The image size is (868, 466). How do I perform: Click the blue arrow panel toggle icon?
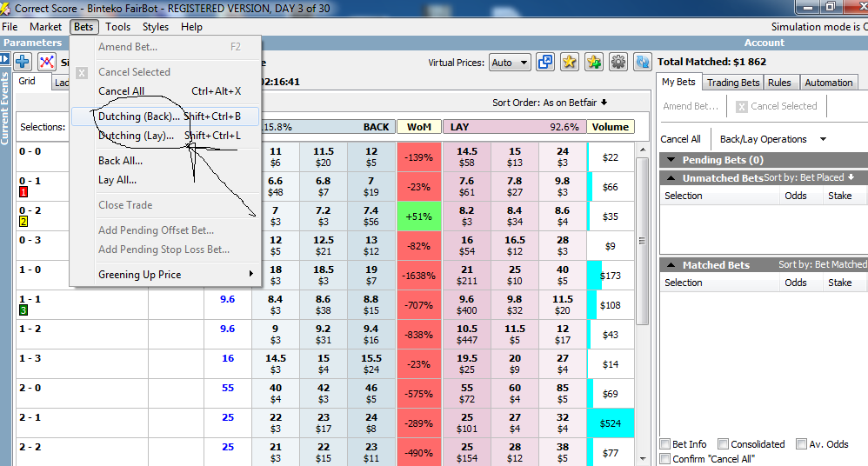pyautogui.click(x=4, y=58)
